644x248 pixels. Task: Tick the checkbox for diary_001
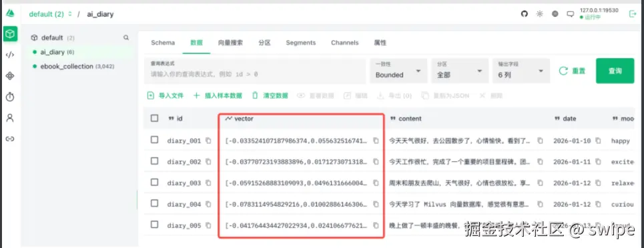click(154, 140)
